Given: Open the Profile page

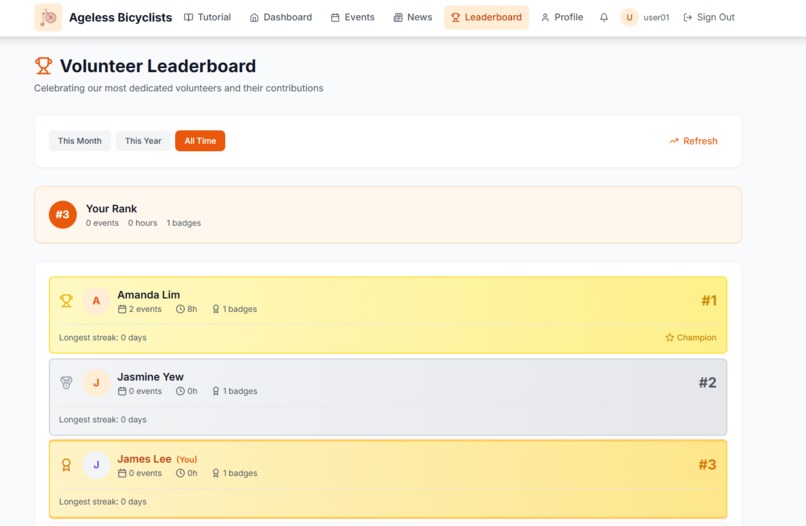Looking at the screenshot, I should (562, 17).
